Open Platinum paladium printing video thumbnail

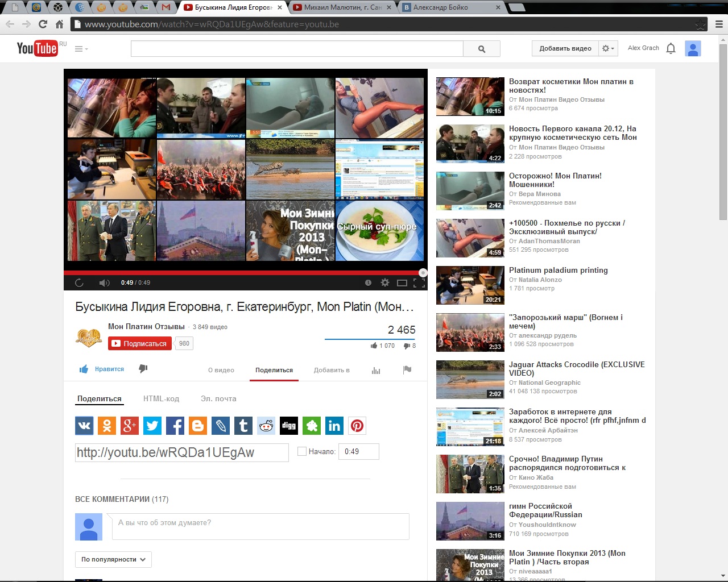pos(470,285)
